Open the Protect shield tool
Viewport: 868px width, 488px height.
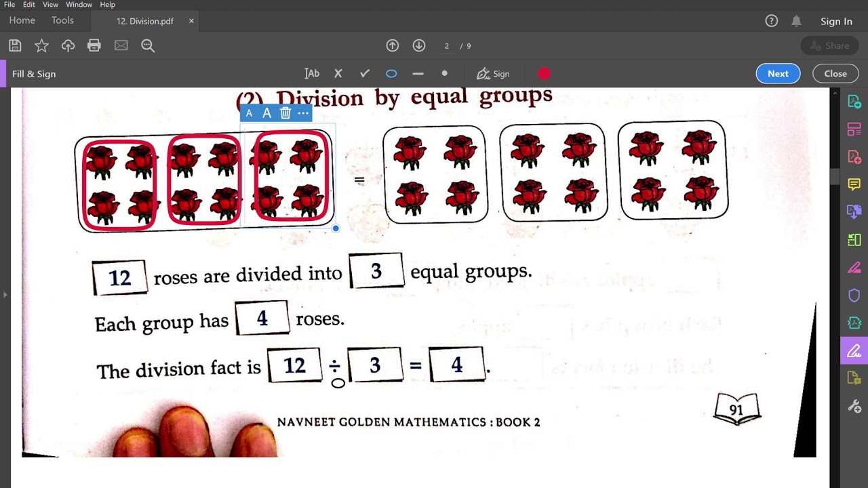pos(854,296)
